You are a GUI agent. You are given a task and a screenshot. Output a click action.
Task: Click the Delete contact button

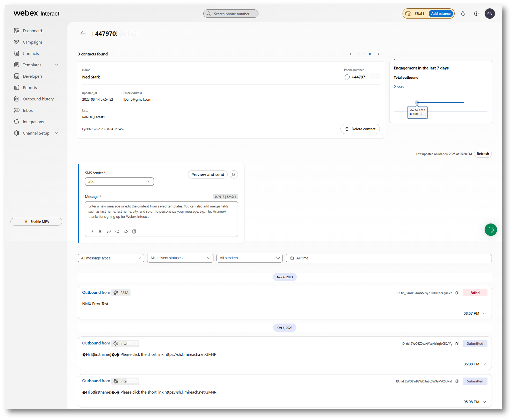(x=360, y=129)
